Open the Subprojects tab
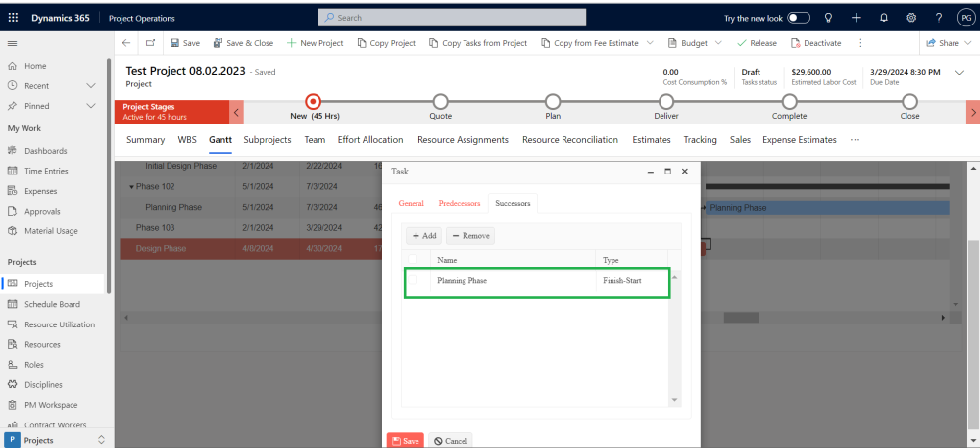Screen dimensions: 980x448 click(x=268, y=140)
